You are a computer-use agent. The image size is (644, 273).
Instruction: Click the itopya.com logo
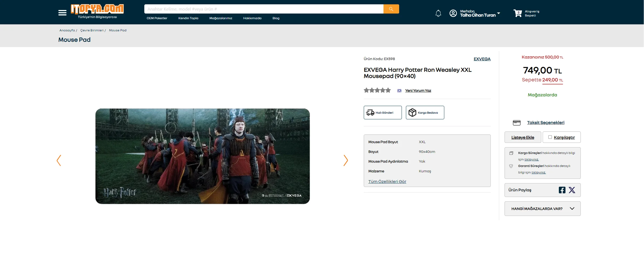coord(97,11)
